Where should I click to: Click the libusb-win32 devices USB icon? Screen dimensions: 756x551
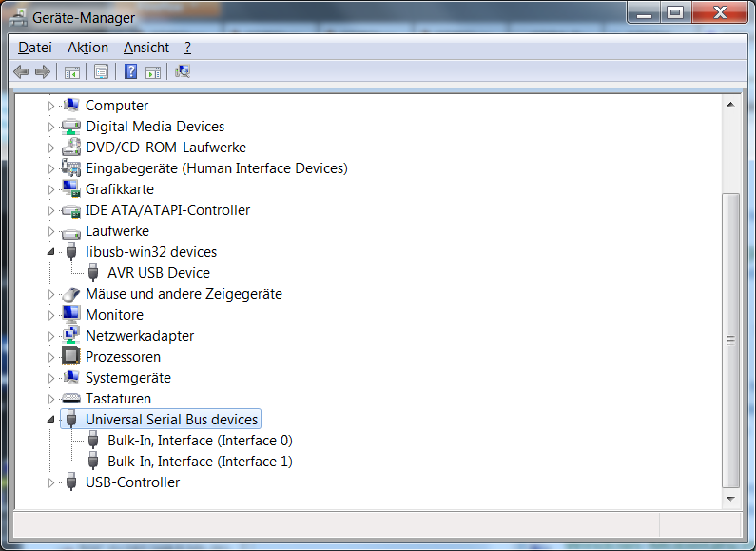[x=71, y=251]
